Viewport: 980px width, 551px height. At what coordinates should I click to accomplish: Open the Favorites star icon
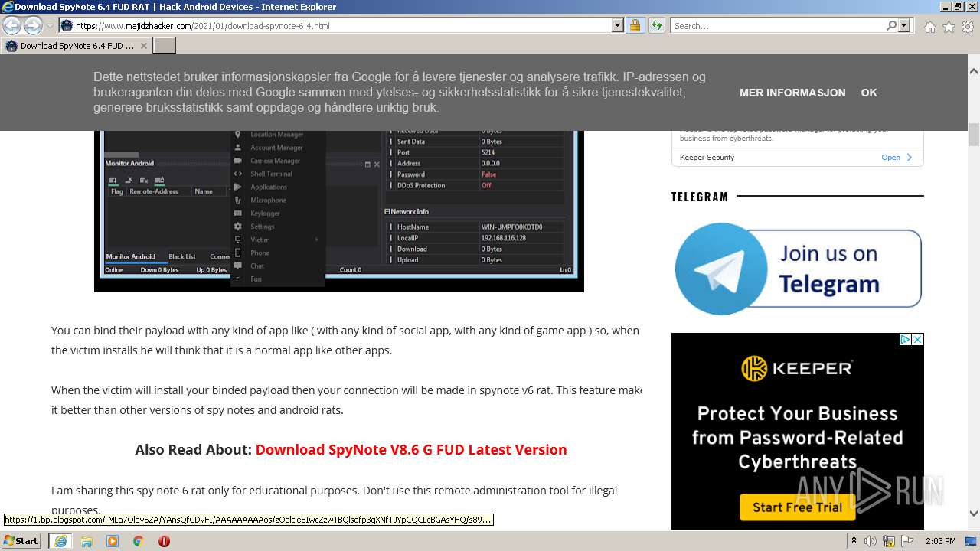(949, 27)
